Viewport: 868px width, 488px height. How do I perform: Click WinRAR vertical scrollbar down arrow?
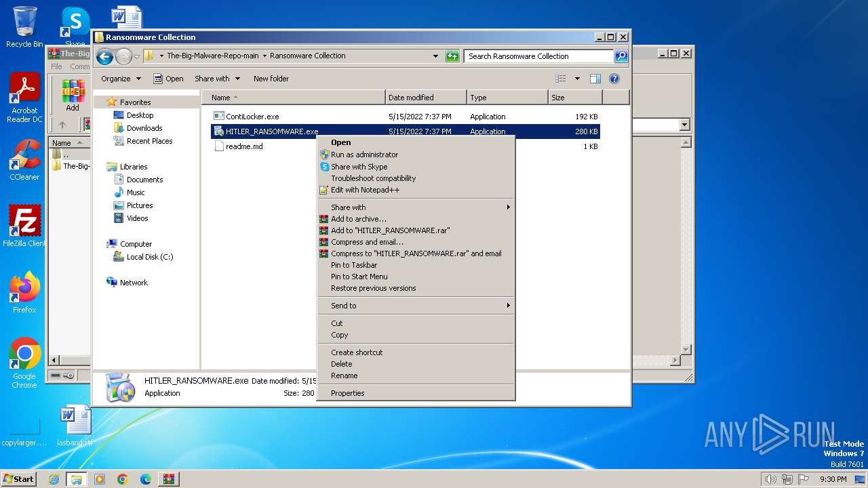[x=686, y=350]
